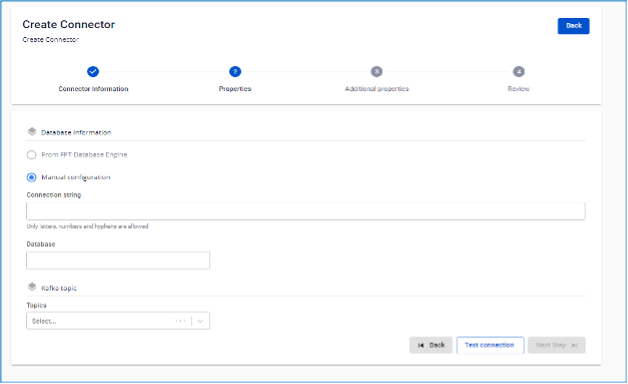Click the gray Back button with arrow
The image size is (628, 384).
click(x=431, y=345)
